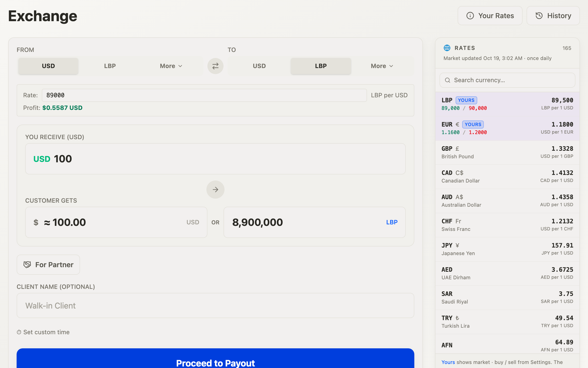Click the For Partner button
The height and width of the screenshot is (368, 588).
48,265
